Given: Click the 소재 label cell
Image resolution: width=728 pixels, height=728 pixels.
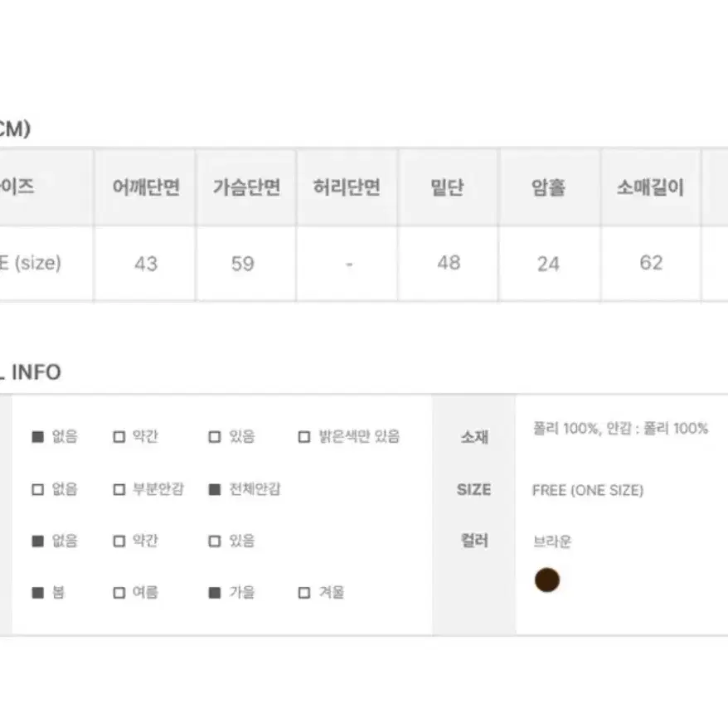Looking at the screenshot, I should (x=474, y=437).
